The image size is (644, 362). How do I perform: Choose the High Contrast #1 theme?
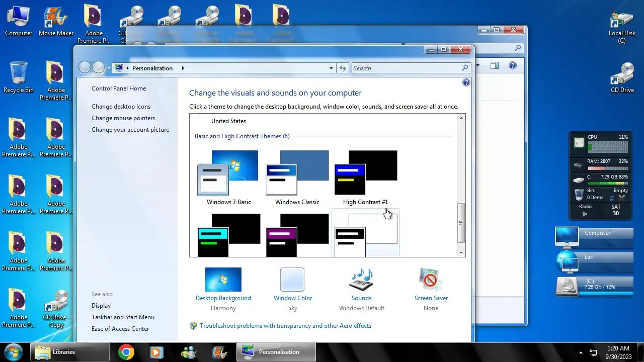(x=366, y=177)
